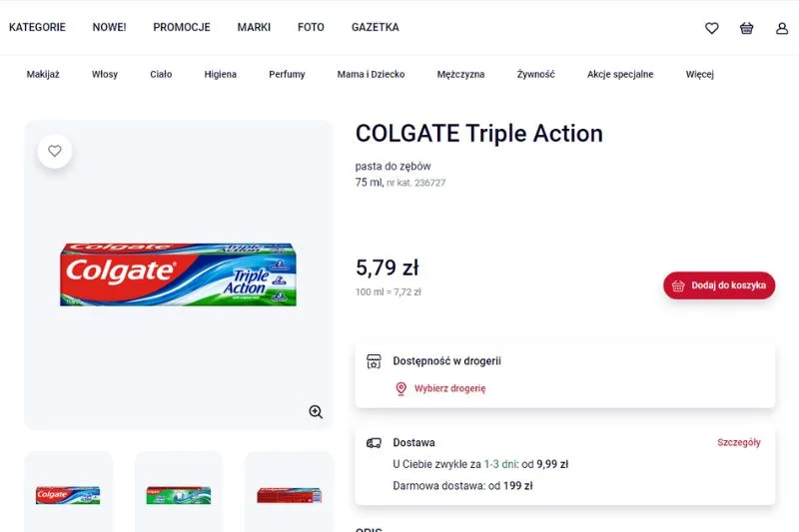Click the store availability icon
This screenshot has height=532, width=799.
(x=375, y=361)
